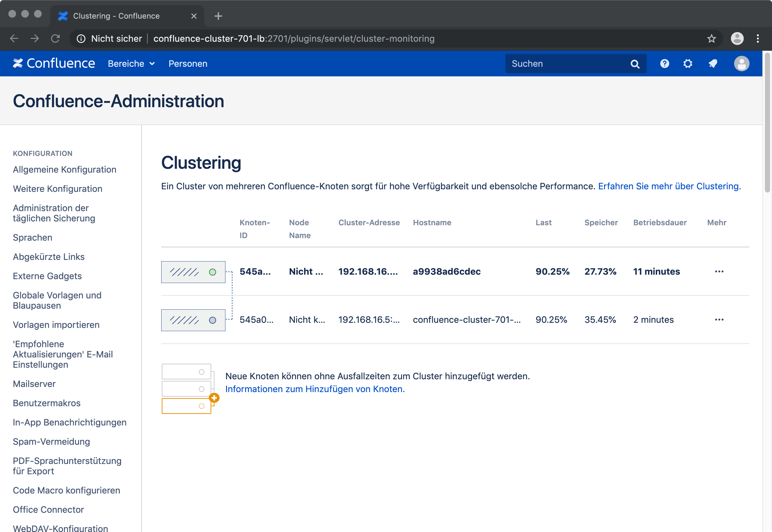Open Spam-Vermeidung

51,442
